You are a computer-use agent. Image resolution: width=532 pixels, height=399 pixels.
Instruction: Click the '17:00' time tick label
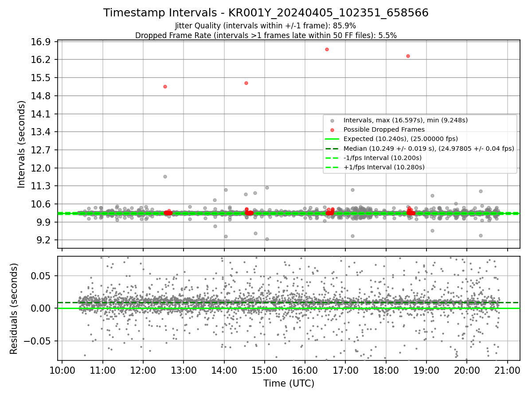point(345,370)
